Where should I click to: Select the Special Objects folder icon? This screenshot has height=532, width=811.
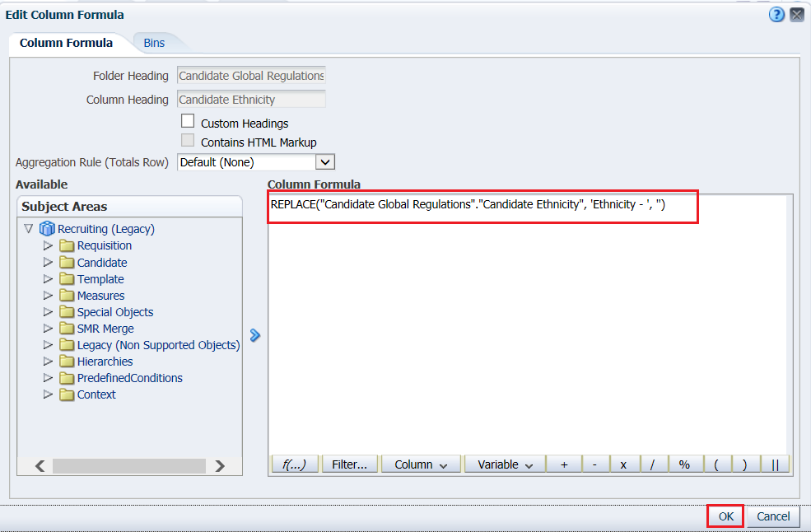[67, 312]
